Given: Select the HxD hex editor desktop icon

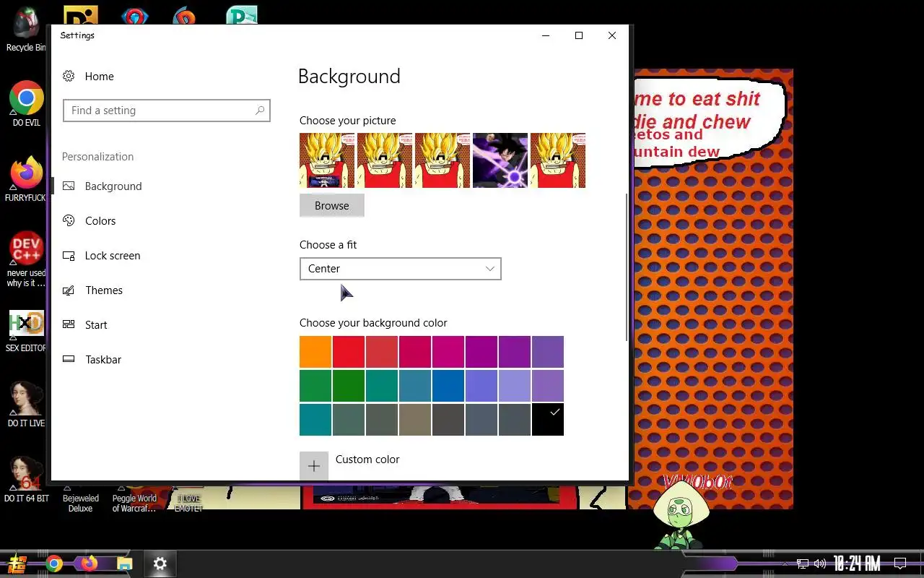Looking at the screenshot, I should coord(26,331).
